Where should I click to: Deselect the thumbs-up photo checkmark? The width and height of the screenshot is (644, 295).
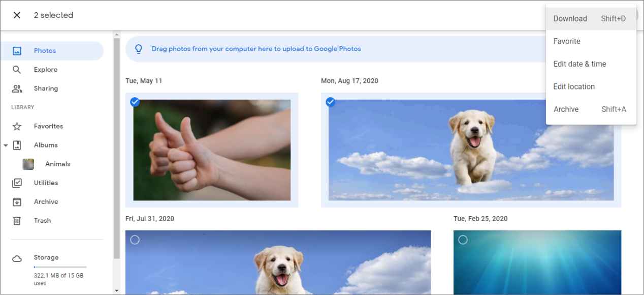tap(135, 102)
